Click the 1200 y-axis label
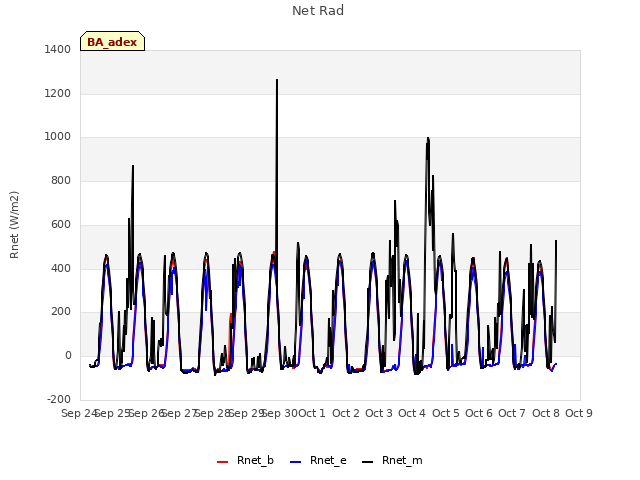 pyautogui.click(x=58, y=93)
